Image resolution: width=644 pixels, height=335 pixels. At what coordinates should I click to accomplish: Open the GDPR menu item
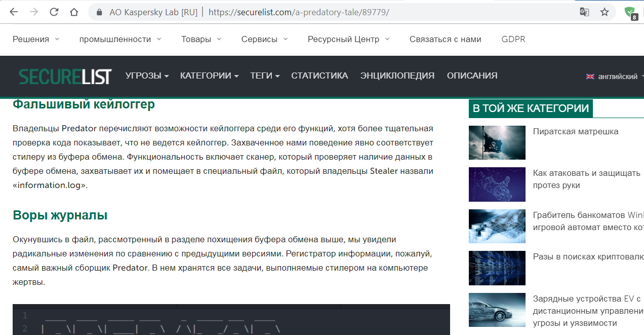513,39
